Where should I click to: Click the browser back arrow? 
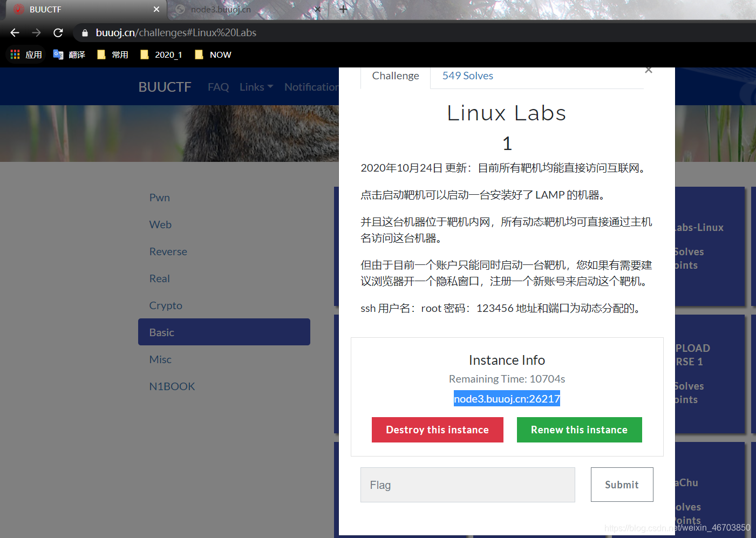(15, 33)
